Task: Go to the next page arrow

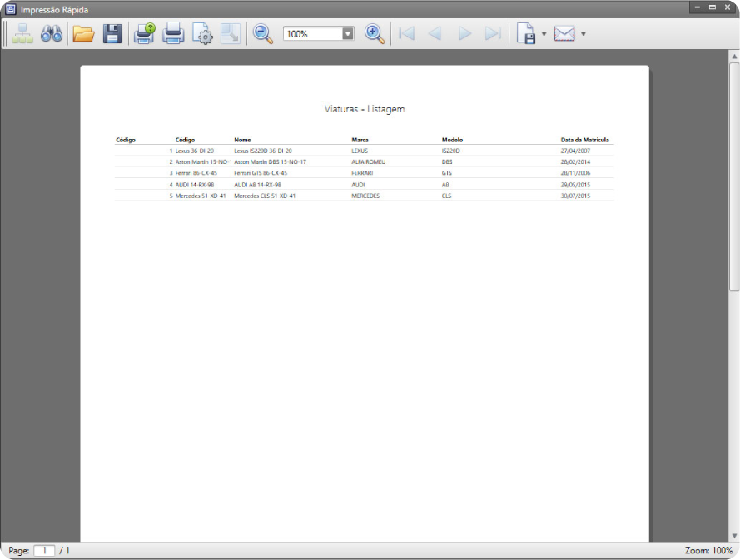Action: coord(464,34)
